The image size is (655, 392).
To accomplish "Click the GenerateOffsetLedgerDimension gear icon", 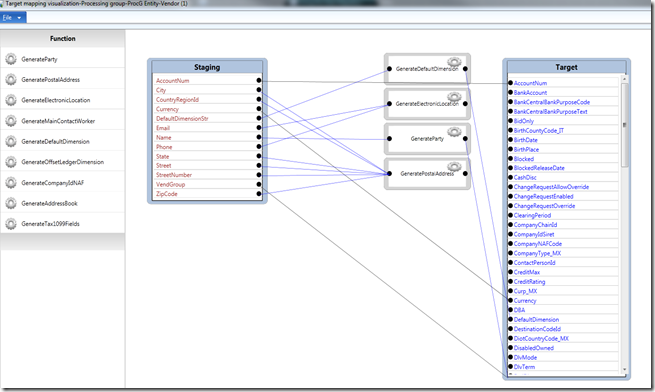I will pos(11,162).
